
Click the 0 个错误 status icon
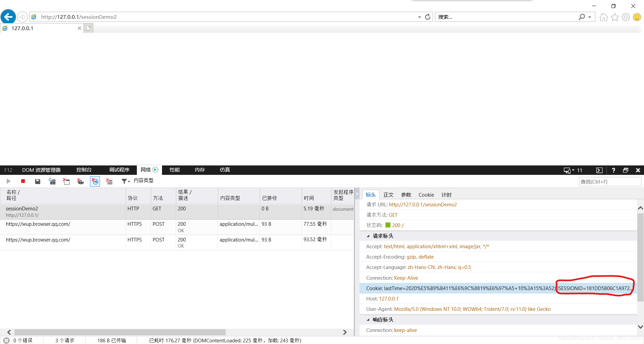6,340
